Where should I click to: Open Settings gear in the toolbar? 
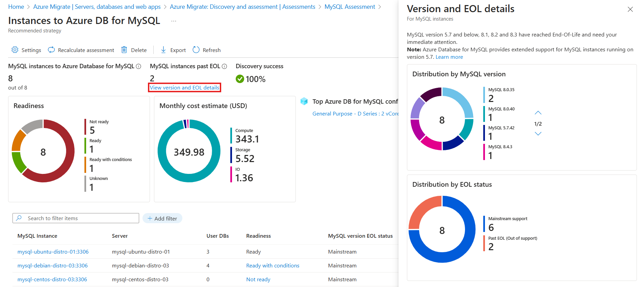click(x=15, y=50)
